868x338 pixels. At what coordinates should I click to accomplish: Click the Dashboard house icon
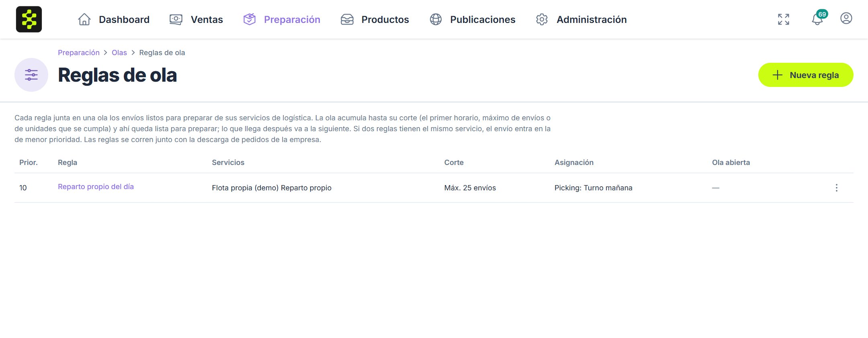(x=84, y=19)
